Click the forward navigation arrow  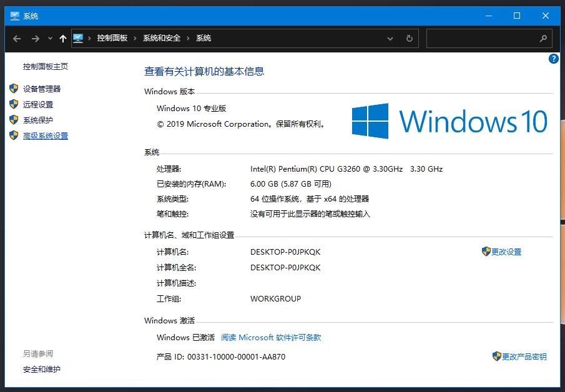[36, 39]
